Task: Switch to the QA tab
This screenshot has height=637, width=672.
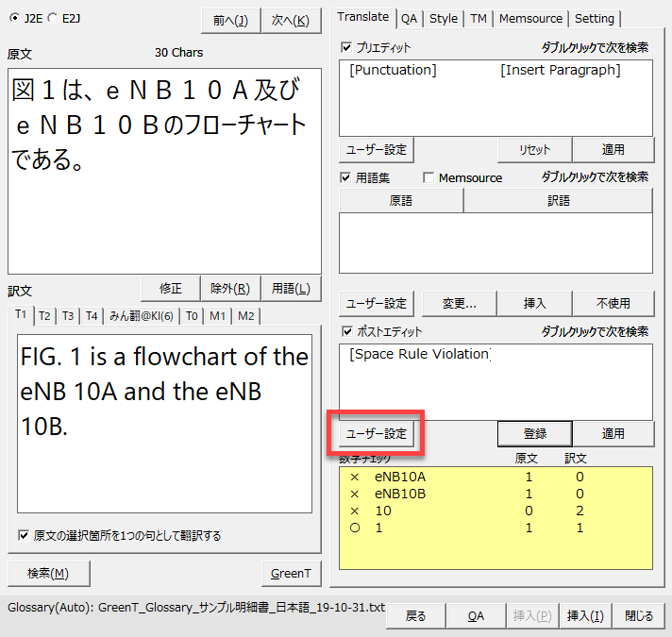Action: [x=409, y=18]
